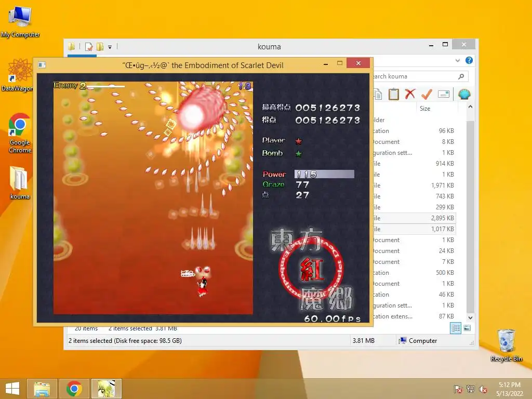Open the network tray icon
Image resolution: width=532 pixels, height=399 pixels.
471,389
